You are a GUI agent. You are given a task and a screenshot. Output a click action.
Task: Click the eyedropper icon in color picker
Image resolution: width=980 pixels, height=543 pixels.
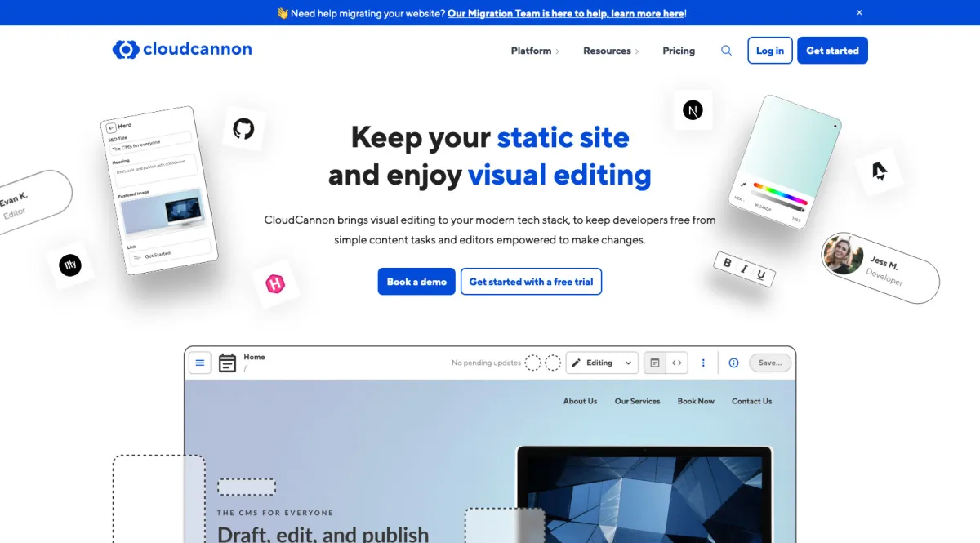point(744,185)
